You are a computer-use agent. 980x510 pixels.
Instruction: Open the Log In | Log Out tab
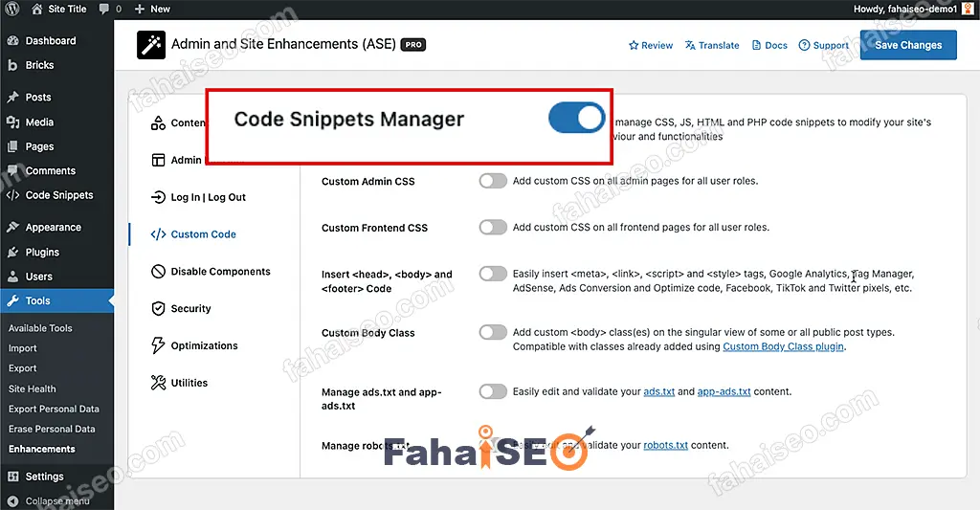click(198, 197)
